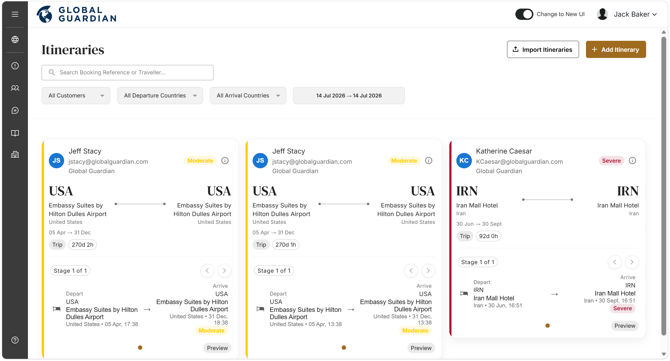The width and height of the screenshot is (670, 361).
Task: Click stage dot indicator on 270d 1h card
Action: click(x=344, y=348)
